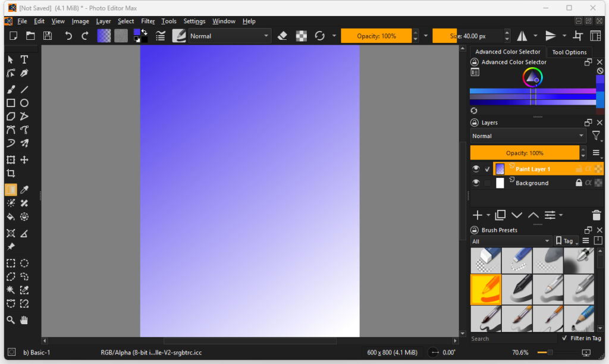609x364 pixels.
Task: Duplicate the selected layer
Action: (x=500, y=215)
